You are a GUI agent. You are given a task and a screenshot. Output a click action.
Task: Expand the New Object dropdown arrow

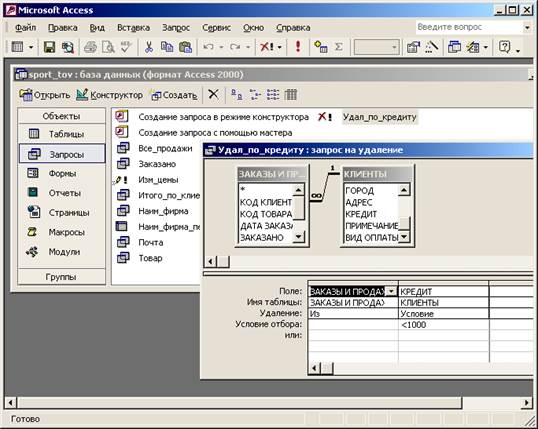485,47
